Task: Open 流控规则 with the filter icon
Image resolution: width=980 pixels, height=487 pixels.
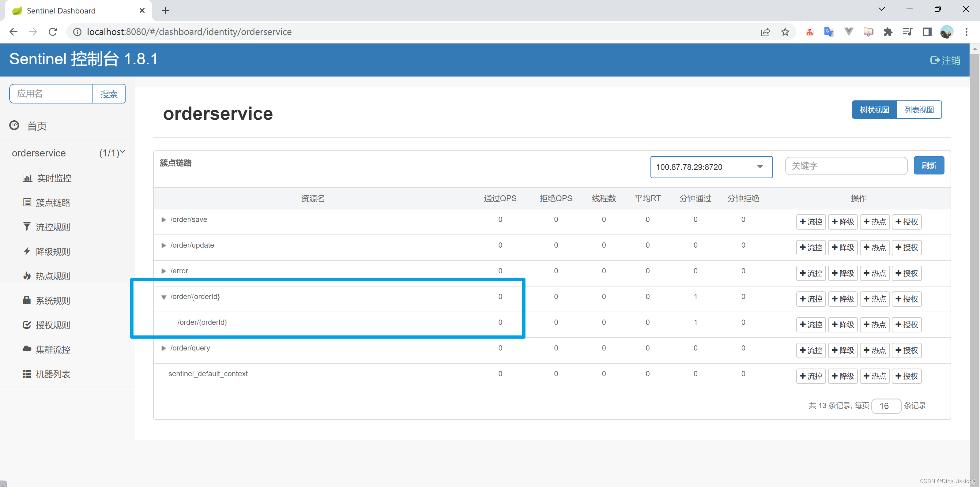Action: click(x=47, y=227)
